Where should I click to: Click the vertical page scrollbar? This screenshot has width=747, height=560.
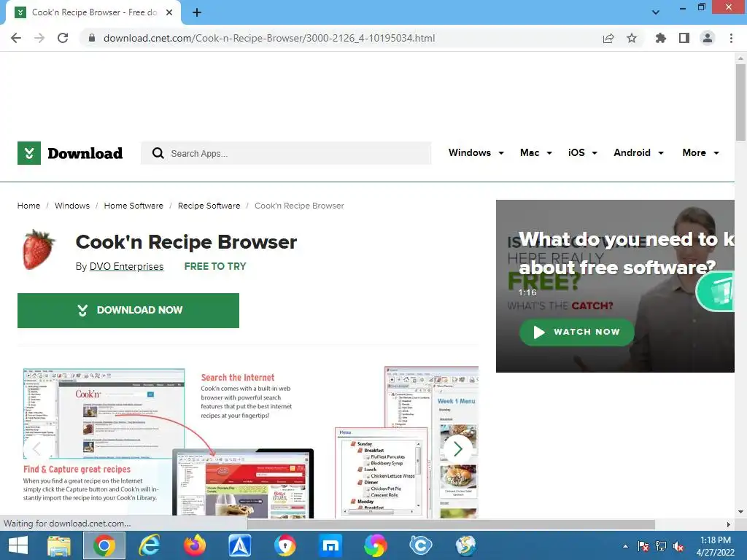point(740,102)
